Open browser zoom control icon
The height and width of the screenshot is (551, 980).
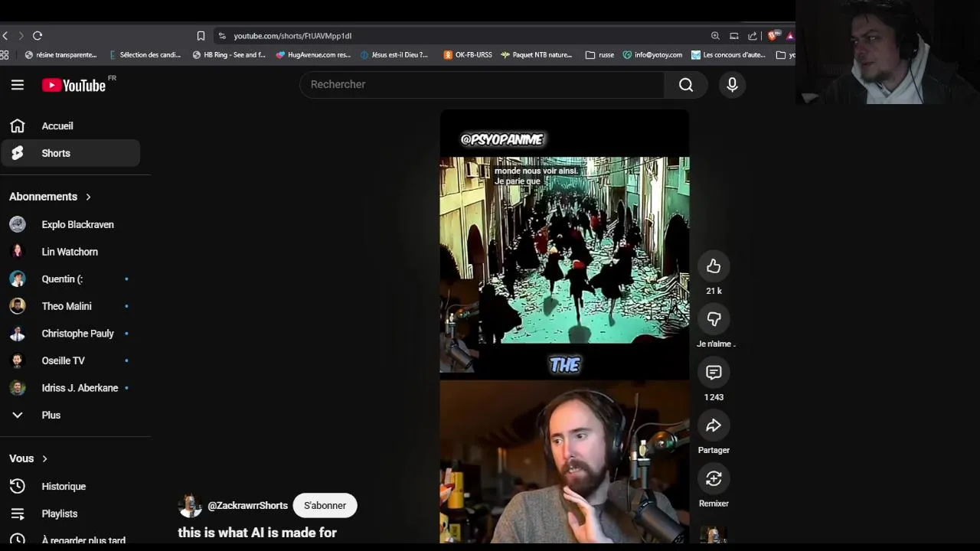click(x=715, y=36)
